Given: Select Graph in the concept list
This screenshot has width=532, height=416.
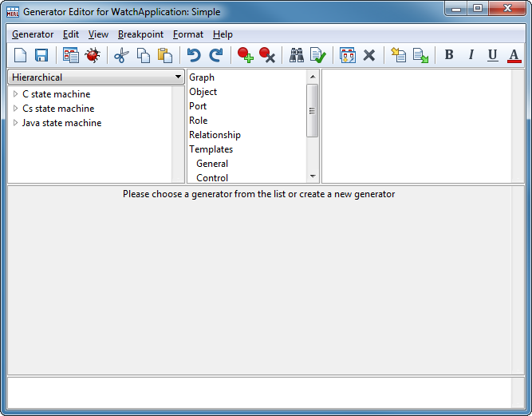Looking at the screenshot, I should [202, 77].
